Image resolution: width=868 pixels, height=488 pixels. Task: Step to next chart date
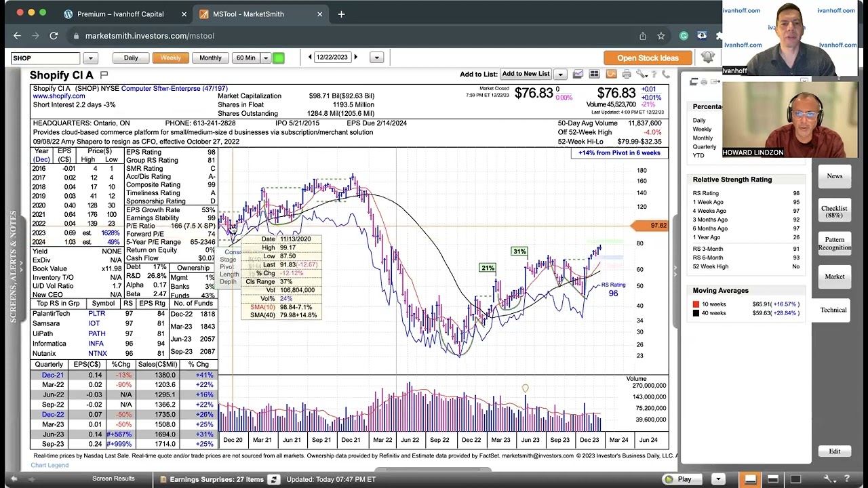click(355, 58)
